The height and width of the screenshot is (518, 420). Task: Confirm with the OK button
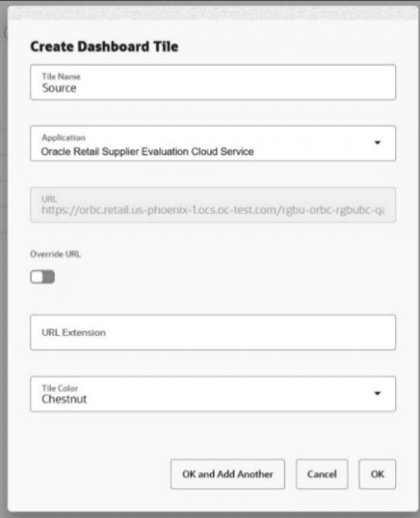pyautogui.click(x=377, y=474)
